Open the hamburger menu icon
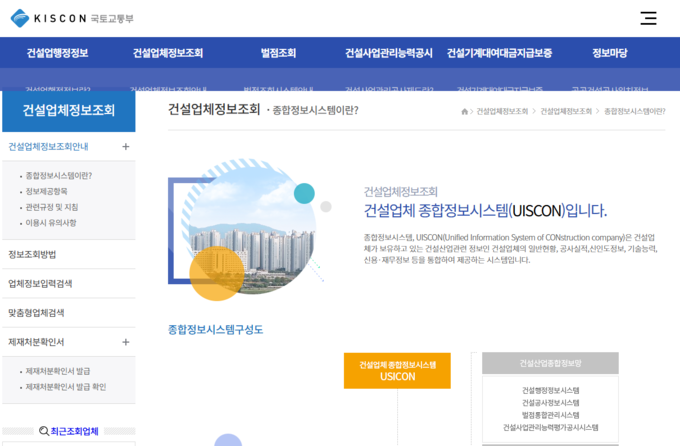The image size is (680, 446). [648, 18]
